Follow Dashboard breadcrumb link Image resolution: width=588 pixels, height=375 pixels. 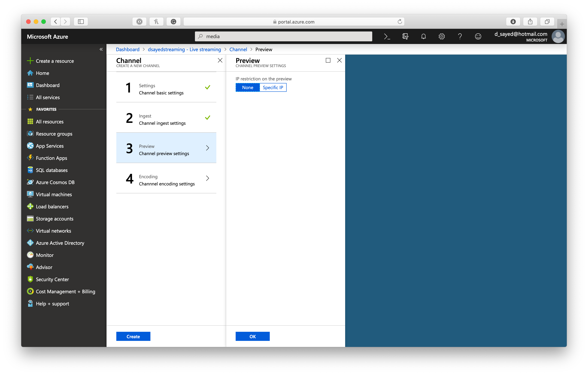point(128,50)
